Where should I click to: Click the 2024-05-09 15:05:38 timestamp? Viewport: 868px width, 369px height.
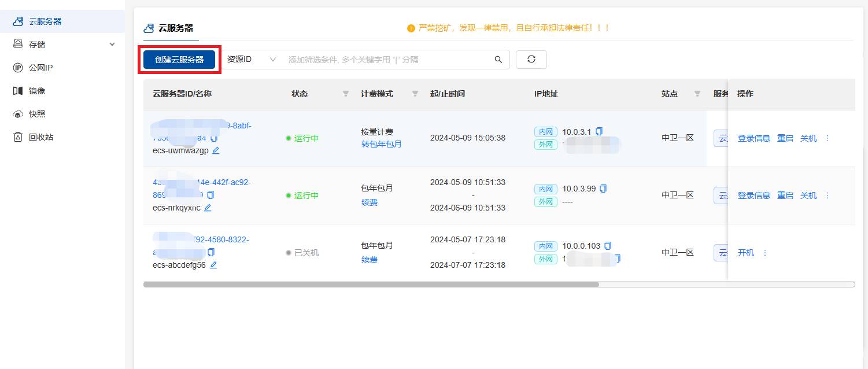tap(468, 138)
